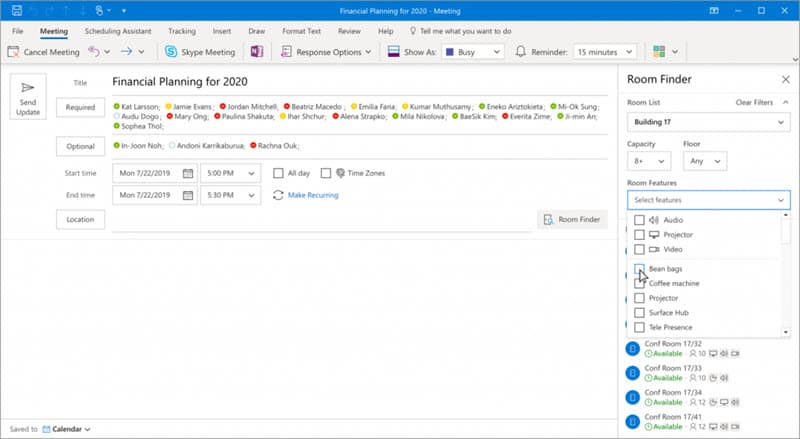800x439 pixels.
Task: Click the ribbon display options icon
Action: tap(714, 10)
